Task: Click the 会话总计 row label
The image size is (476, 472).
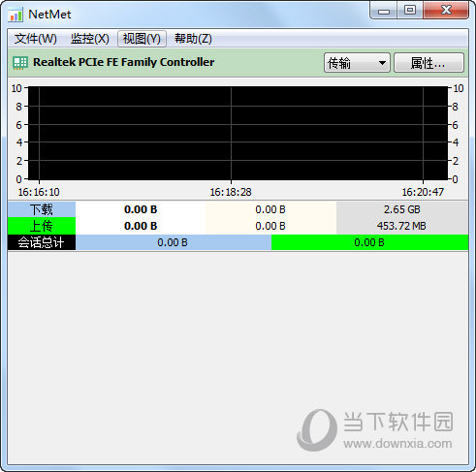Action: (x=42, y=242)
